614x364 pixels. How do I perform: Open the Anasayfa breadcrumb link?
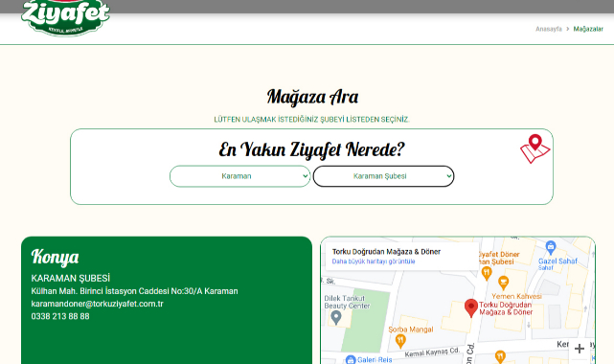point(549,29)
